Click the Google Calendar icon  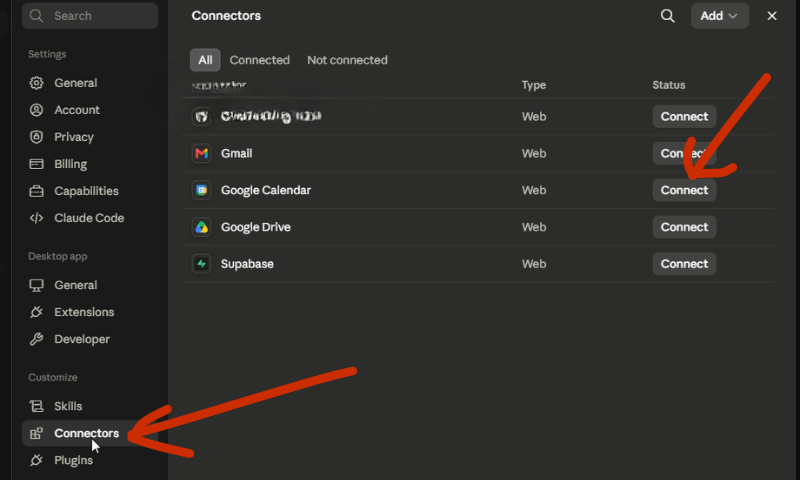(x=202, y=190)
